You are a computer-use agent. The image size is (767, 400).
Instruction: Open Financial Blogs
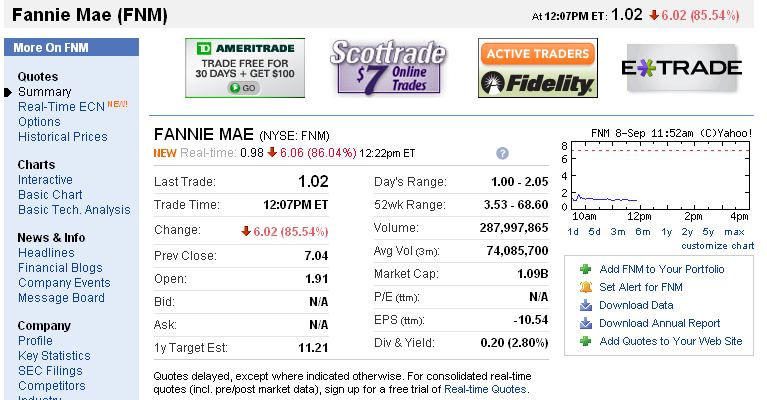[x=60, y=268]
